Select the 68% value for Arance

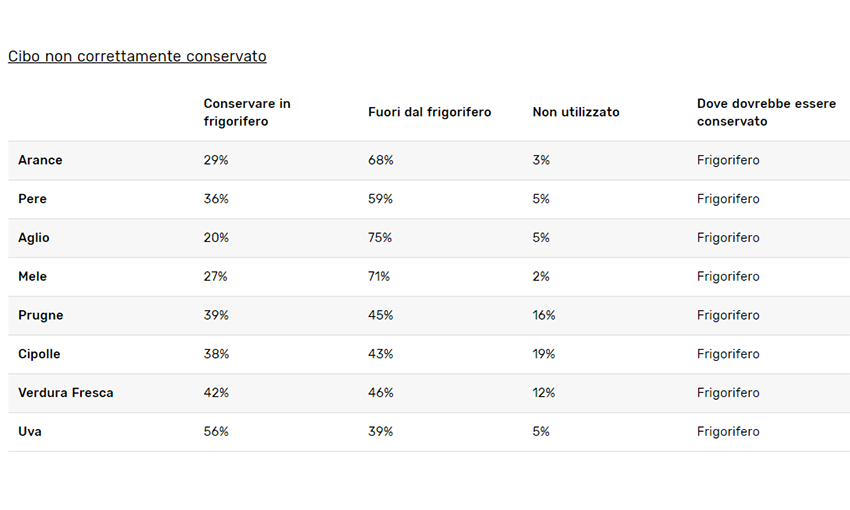click(x=381, y=160)
